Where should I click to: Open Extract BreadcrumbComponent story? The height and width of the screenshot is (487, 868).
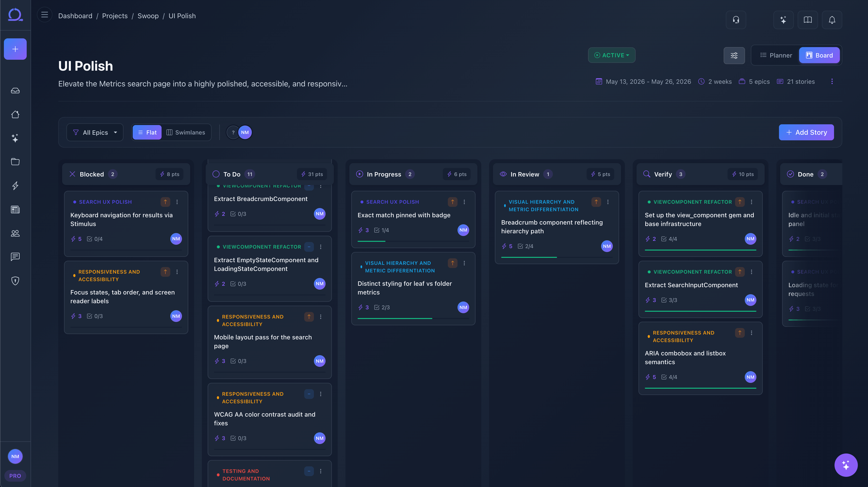(261, 199)
